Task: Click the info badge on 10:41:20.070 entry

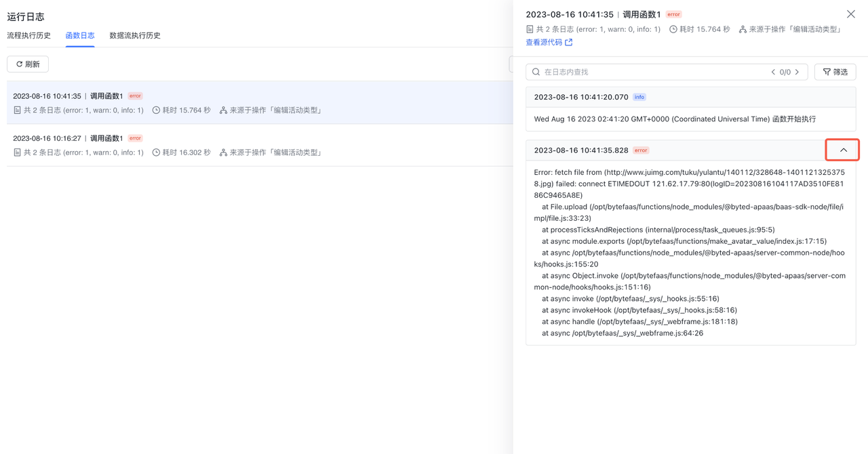Action: [639, 97]
